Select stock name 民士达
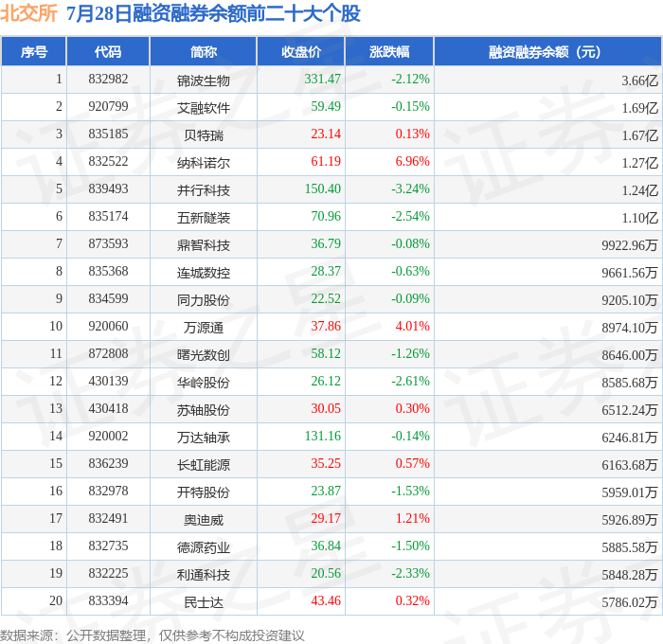663x644 pixels. point(204,602)
